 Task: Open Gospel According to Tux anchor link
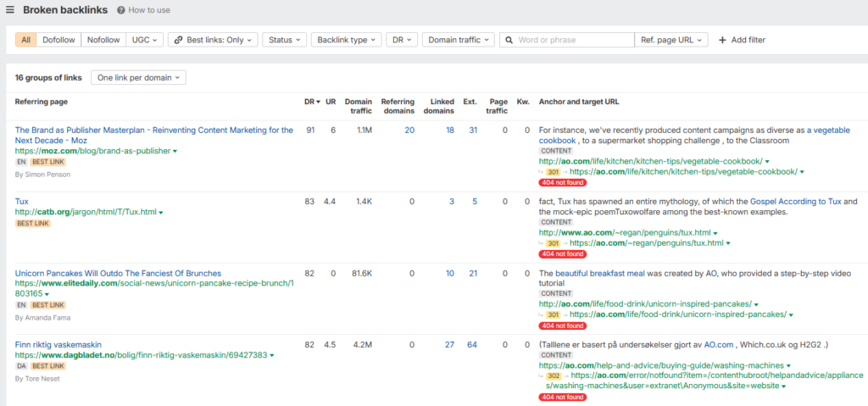[x=795, y=202]
